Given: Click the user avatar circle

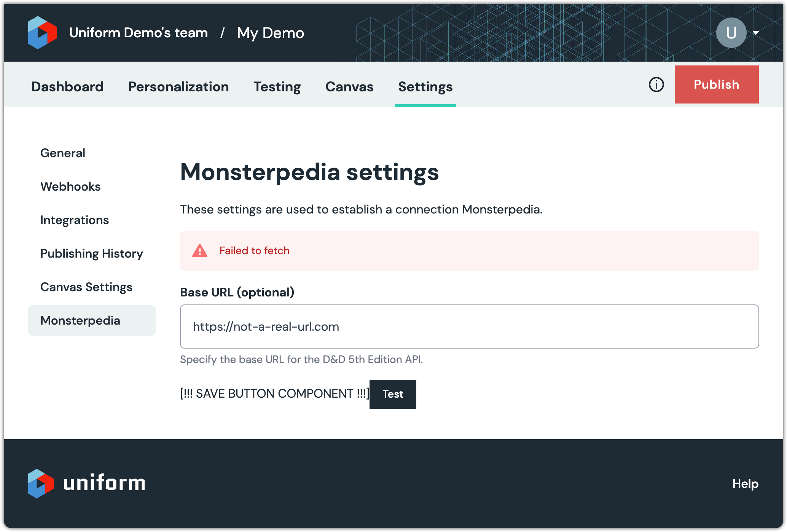Looking at the screenshot, I should (x=731, y=33).
